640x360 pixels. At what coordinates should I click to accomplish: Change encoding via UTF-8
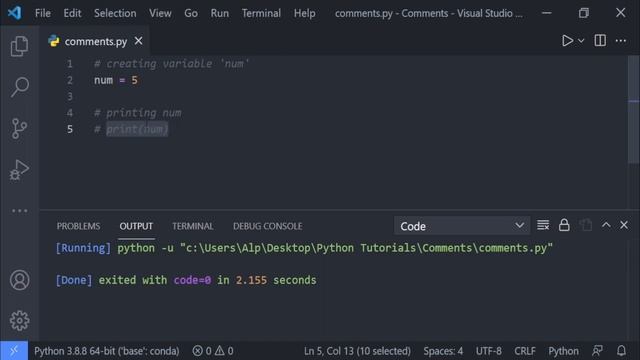(489, 351)
